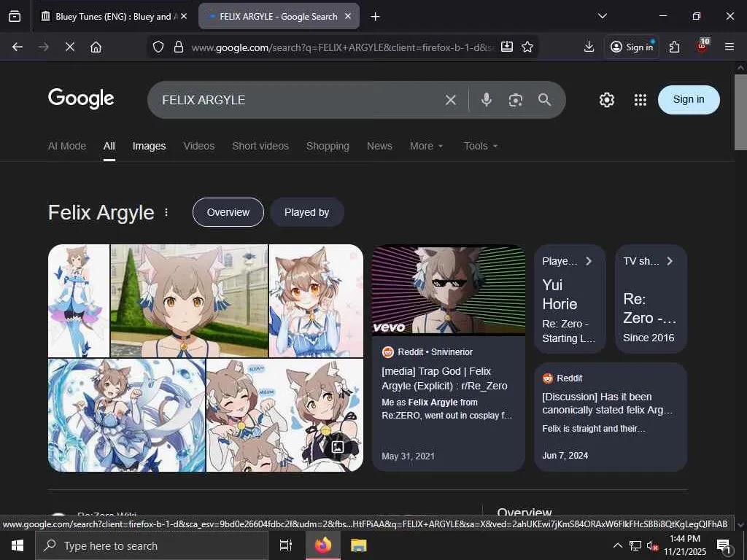747x560 pixels.
Task: Switch to the News results tab
Action: coord(379,146)
